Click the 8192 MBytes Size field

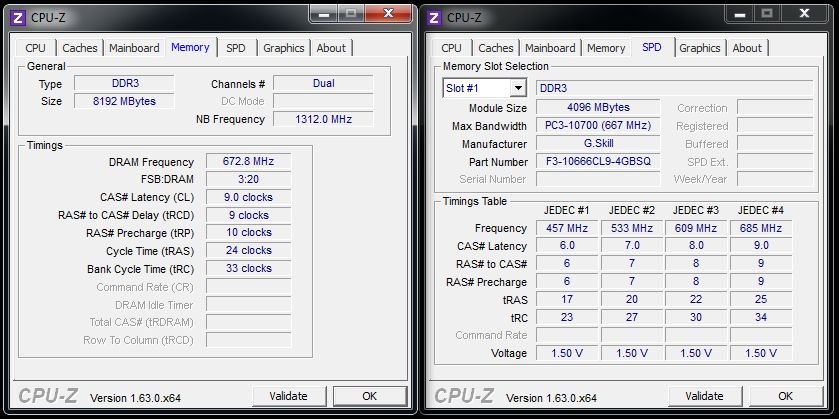(124, 101)
